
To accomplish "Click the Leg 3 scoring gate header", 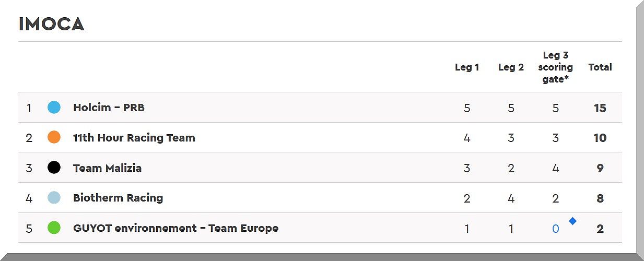I will pyautogui.click(x=555, y=67).
